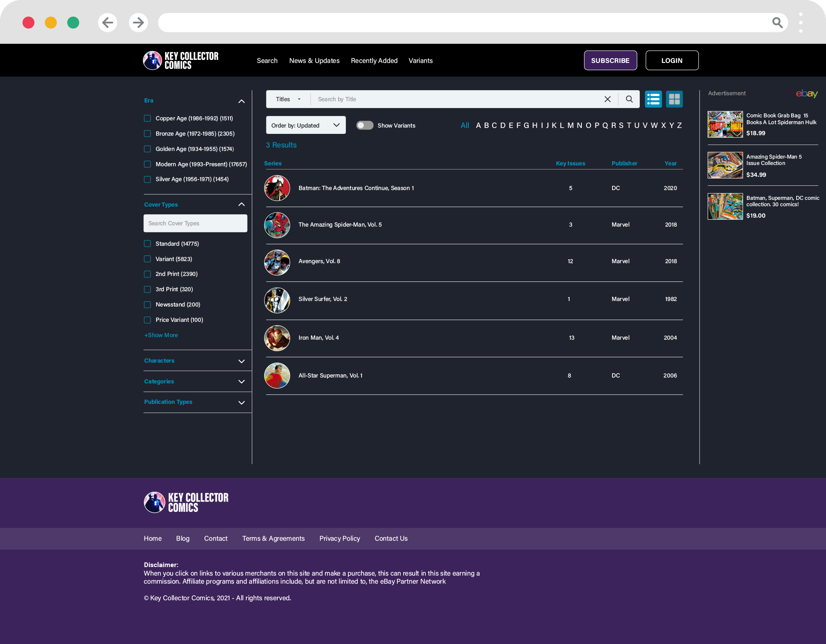Image resolution: width=826 pixels, height=644 pixels.
Task: Open Avengers Vol. 8 cover thumbnail
Action: 277,262
